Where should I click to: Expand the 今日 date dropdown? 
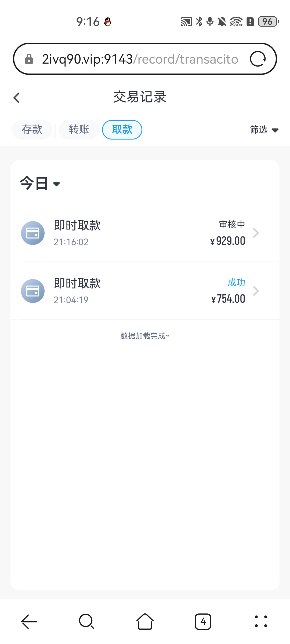(40, 184)
